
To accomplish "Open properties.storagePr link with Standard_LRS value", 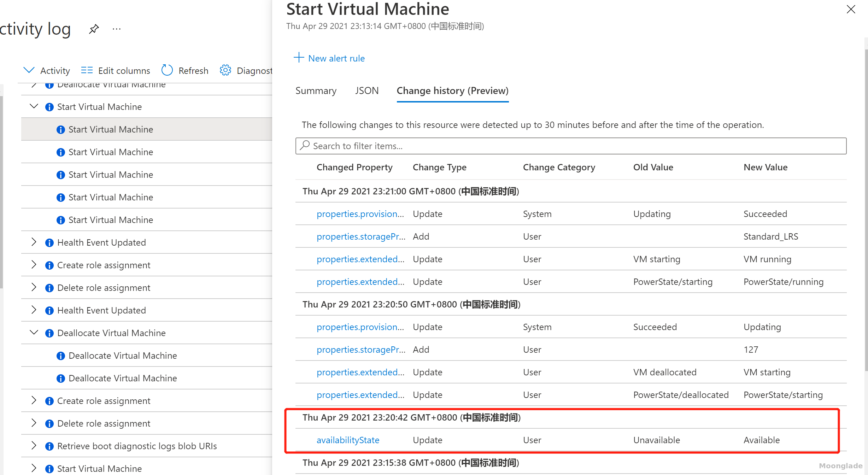I will pyautogui.click(x=361, y=236).
